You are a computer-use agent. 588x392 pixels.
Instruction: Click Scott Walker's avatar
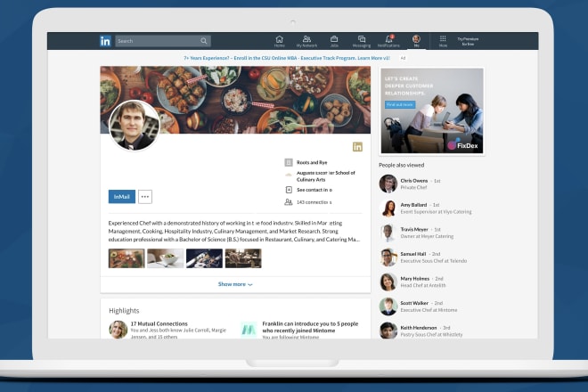pyautogui.click(x=388, y=306)
